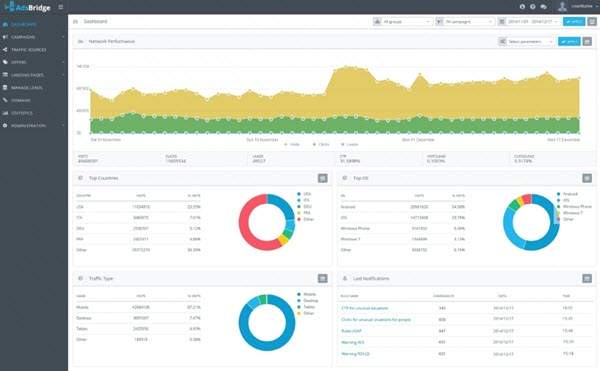Click the Dashboard title icon
This screenshot has height=371, width=600.
coord(75,21)
